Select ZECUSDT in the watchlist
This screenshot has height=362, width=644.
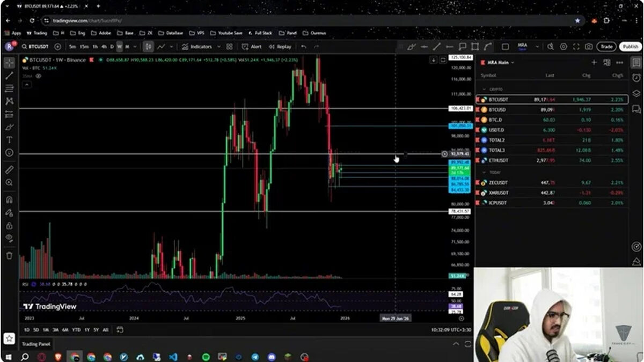pyautogui.click(x=552, y=183)
